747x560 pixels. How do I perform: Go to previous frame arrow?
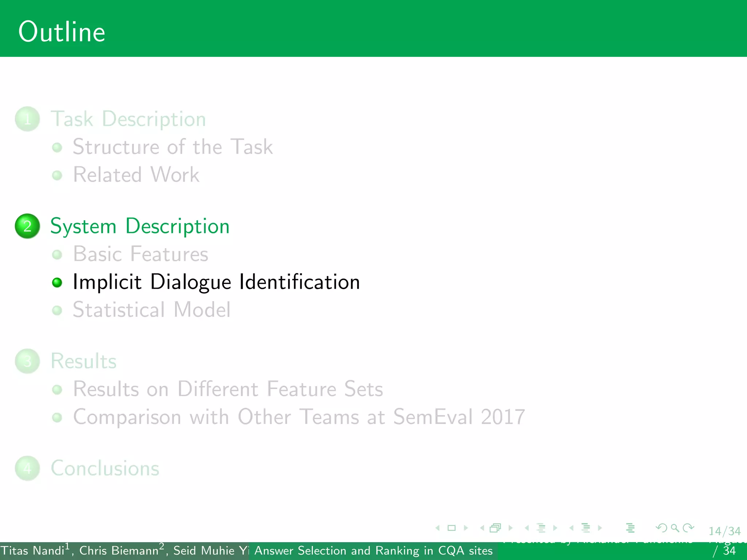[482, 528]
